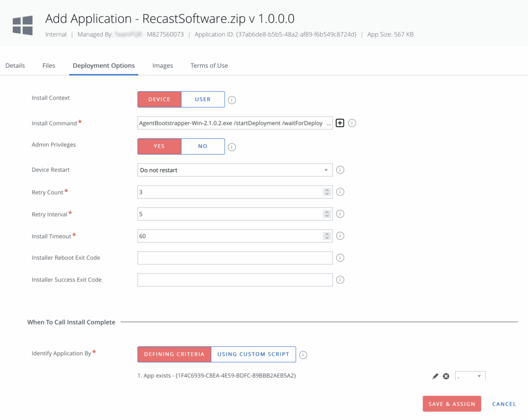Click the Cancel link
The height and width of the screenshot is (420, 528).
(504, 404)
